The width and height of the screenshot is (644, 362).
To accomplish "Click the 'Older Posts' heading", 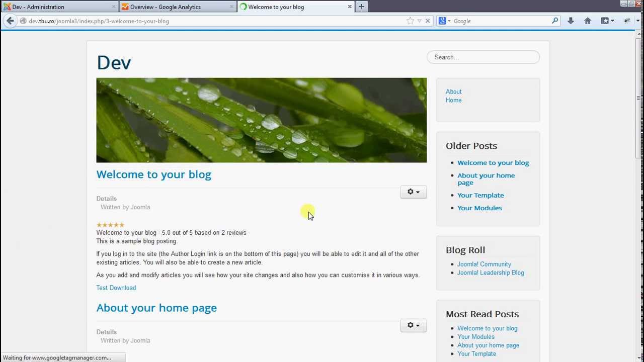I will pos(471,146).
